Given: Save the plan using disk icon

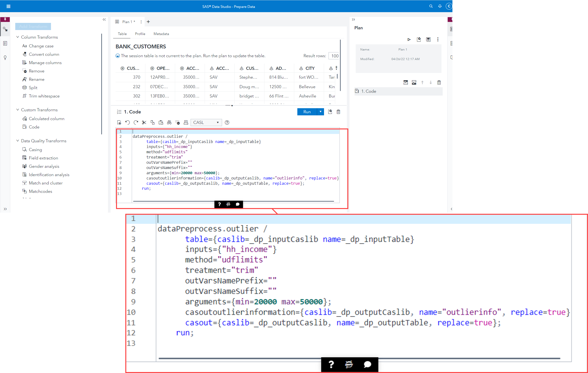Looking at the screenshot, I should (428, 39).
